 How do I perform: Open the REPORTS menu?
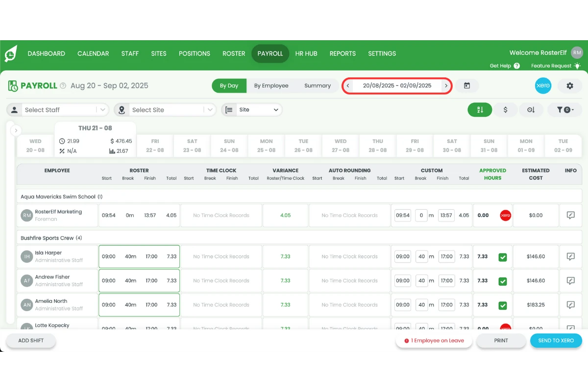click(343, 53)
